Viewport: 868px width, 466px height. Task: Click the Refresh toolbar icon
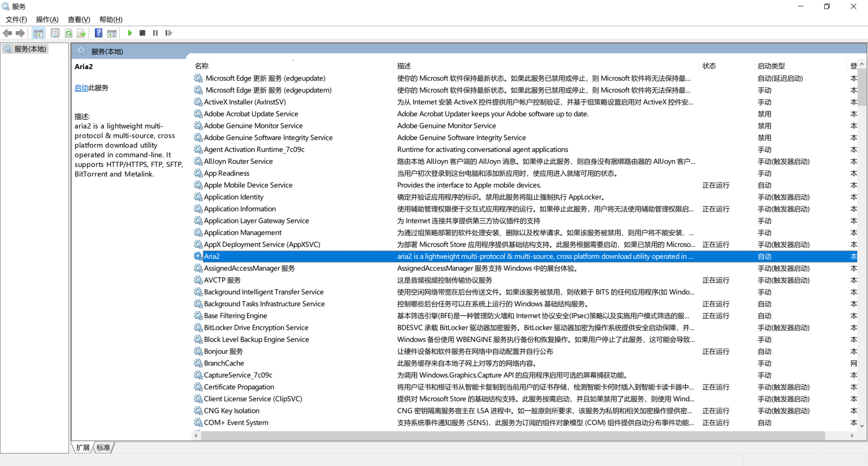tap(69, 33)
